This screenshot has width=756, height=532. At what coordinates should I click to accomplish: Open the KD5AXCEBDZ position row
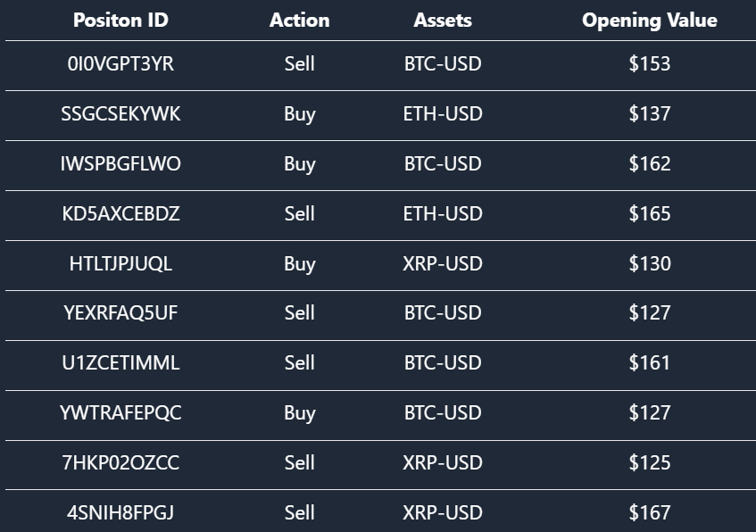pos(120,214)
